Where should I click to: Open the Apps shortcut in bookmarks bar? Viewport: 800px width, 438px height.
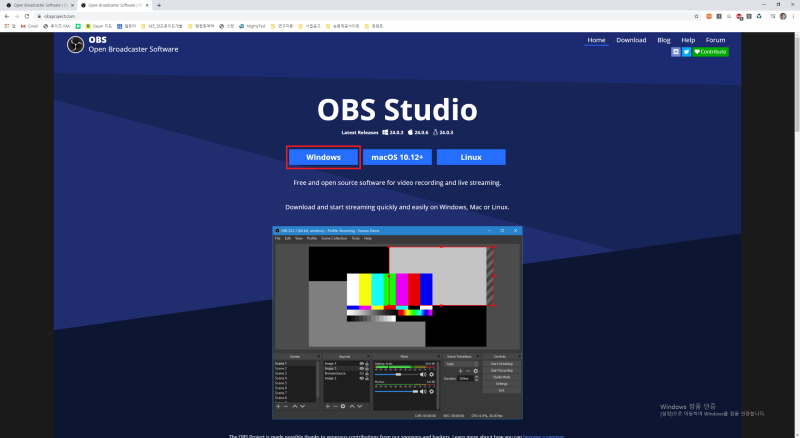(10, 26)
